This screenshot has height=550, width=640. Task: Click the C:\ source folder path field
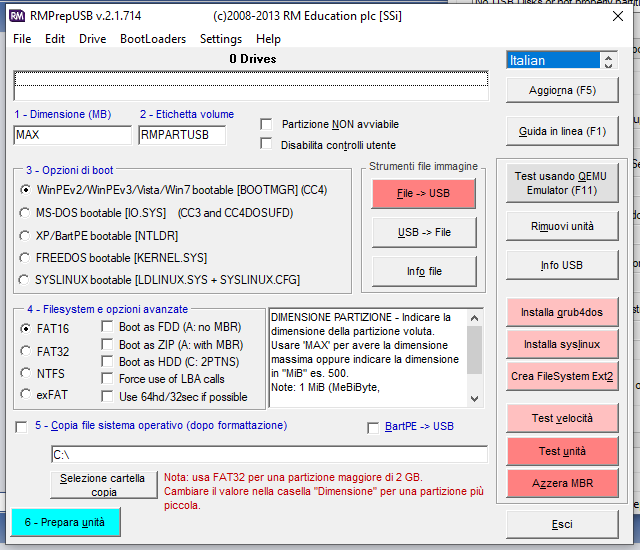click(x=269, y=455)
